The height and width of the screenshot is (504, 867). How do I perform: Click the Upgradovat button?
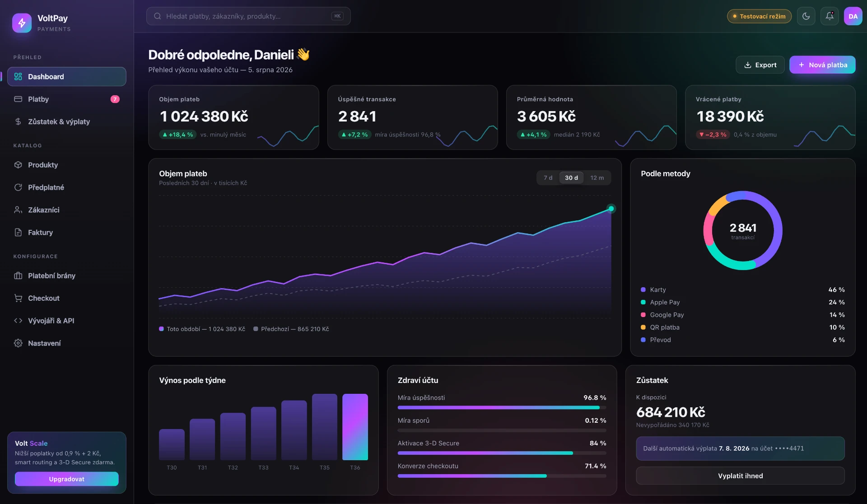click(x=67, y=479)
